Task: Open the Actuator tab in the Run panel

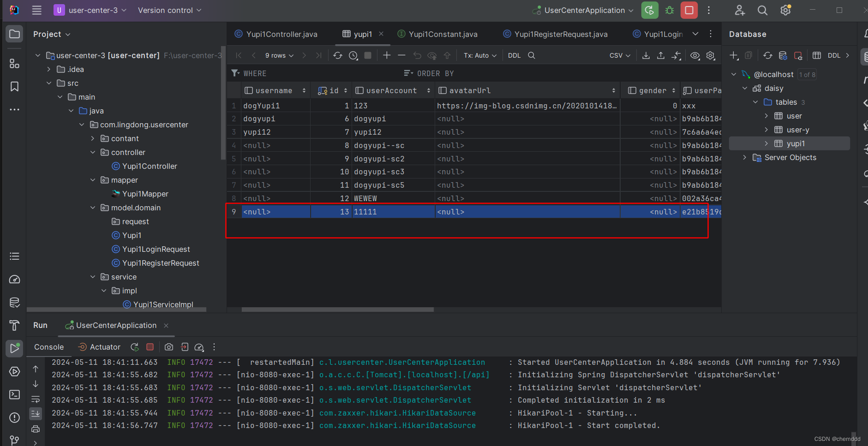Action: tap(99, 347)
